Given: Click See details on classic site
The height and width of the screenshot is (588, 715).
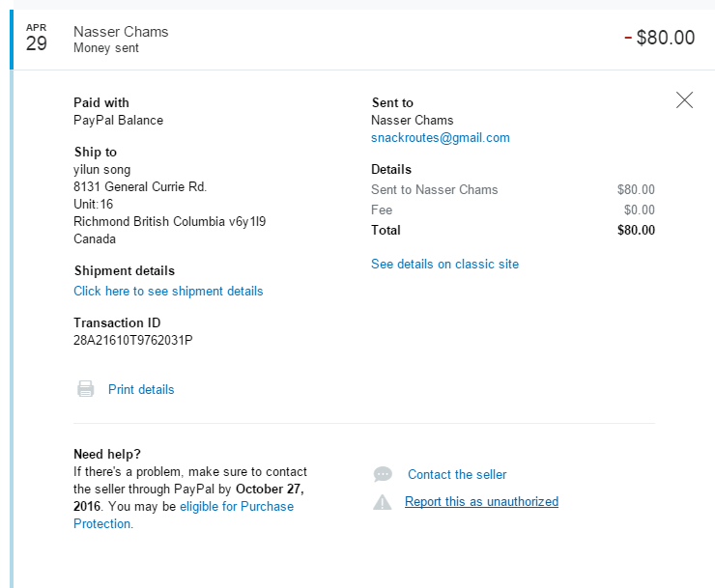Looking at the screenshot, I should [x=444, y=264].
